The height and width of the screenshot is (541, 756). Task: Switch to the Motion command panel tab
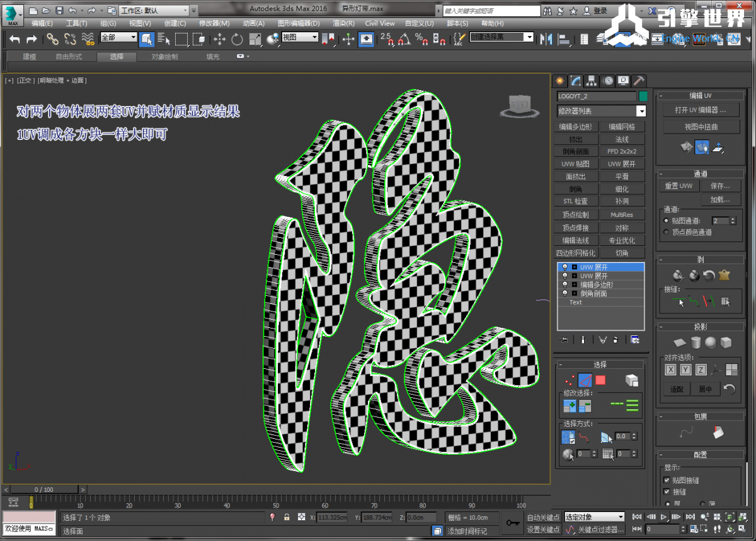click(x=607, y=81)
